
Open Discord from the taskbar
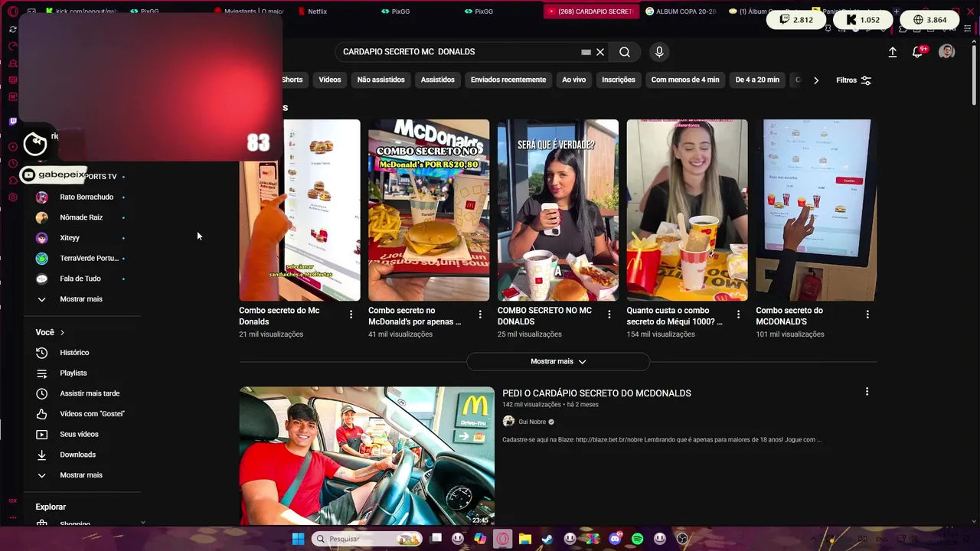615,539
